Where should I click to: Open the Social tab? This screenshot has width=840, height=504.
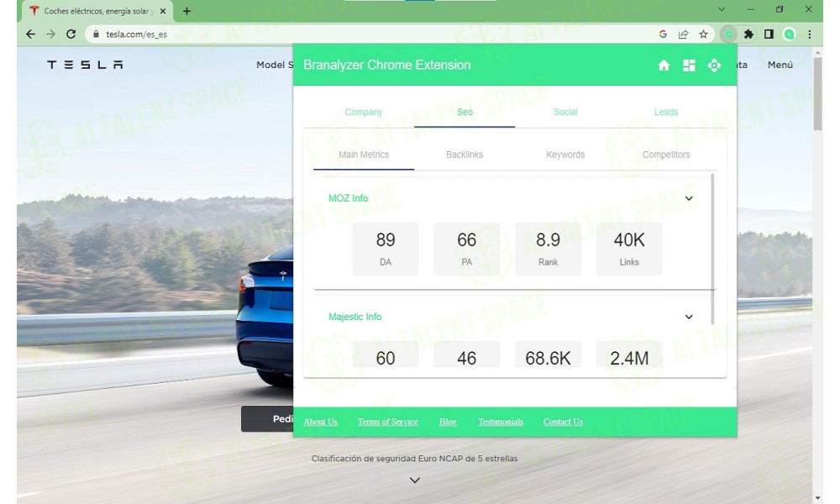[565, 112]
